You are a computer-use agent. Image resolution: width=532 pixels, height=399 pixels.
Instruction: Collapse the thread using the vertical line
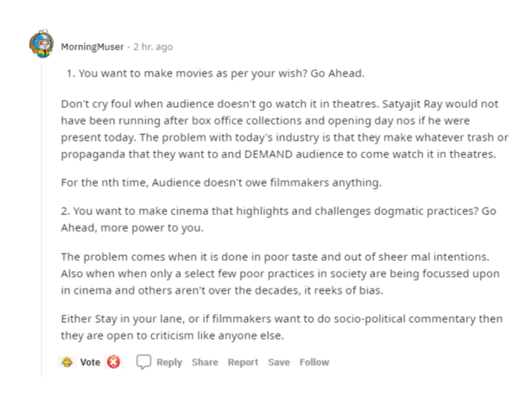[x=41, y=220]
